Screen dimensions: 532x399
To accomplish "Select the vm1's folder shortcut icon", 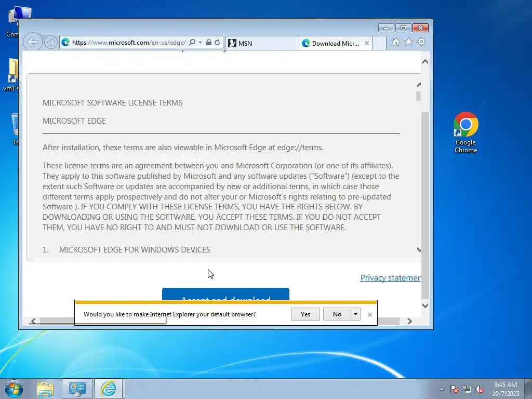I will tap(12, 75).
